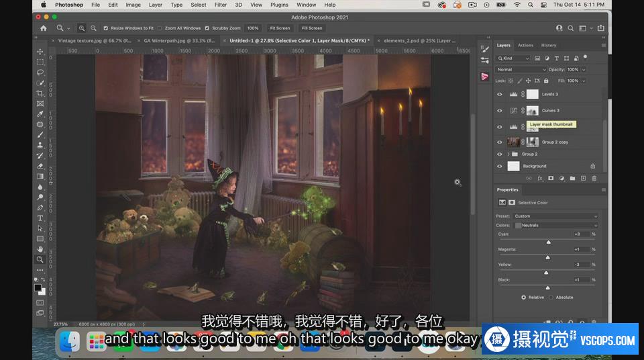Select the Horizontal Type tool
Image resolution: width=644 pixels, height=360 pixels.
40,218
